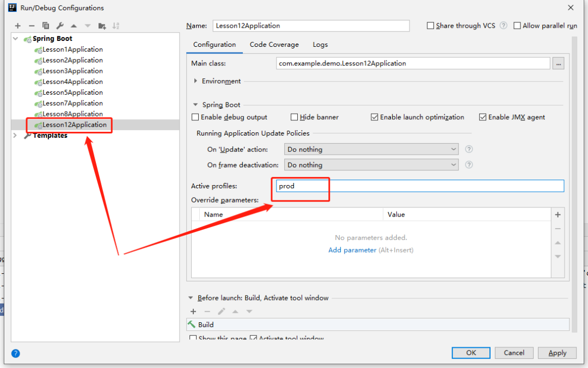This screenshot has width=588, height=368.
Task: Edit the before launch task
Action: coord(222,311)
